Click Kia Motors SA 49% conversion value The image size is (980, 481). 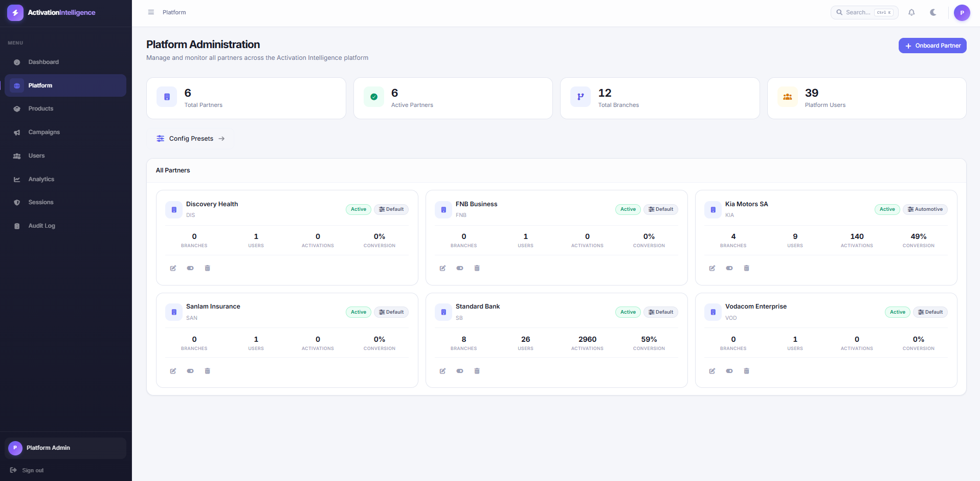pyautogui.click(x=919, y=236)
